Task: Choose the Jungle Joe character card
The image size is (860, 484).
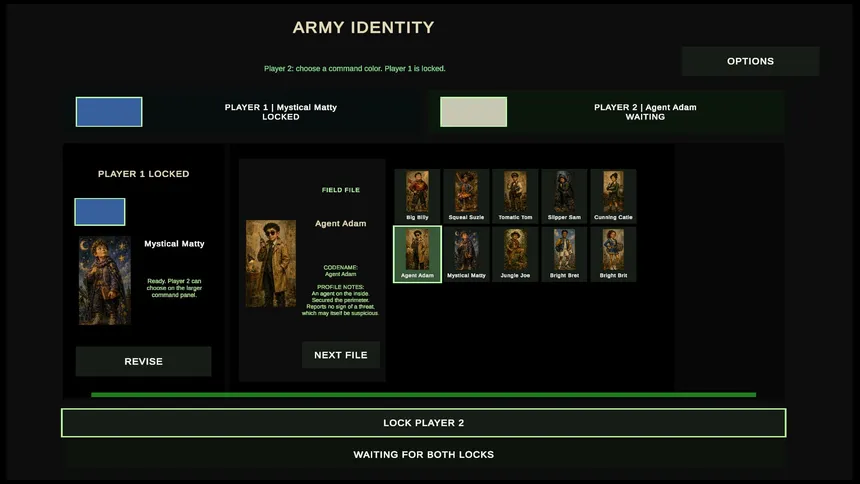Action: coord(515,254)
